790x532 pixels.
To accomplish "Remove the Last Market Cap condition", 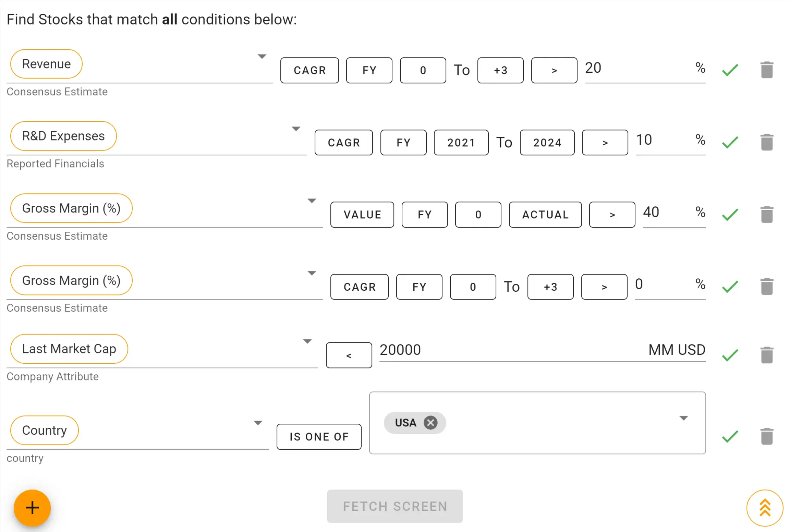I will [x=767, y=355].
